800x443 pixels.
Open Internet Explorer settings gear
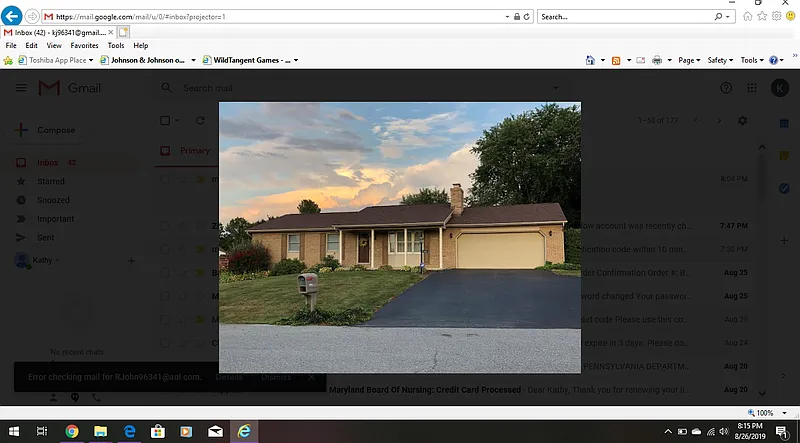click(776, 16)
